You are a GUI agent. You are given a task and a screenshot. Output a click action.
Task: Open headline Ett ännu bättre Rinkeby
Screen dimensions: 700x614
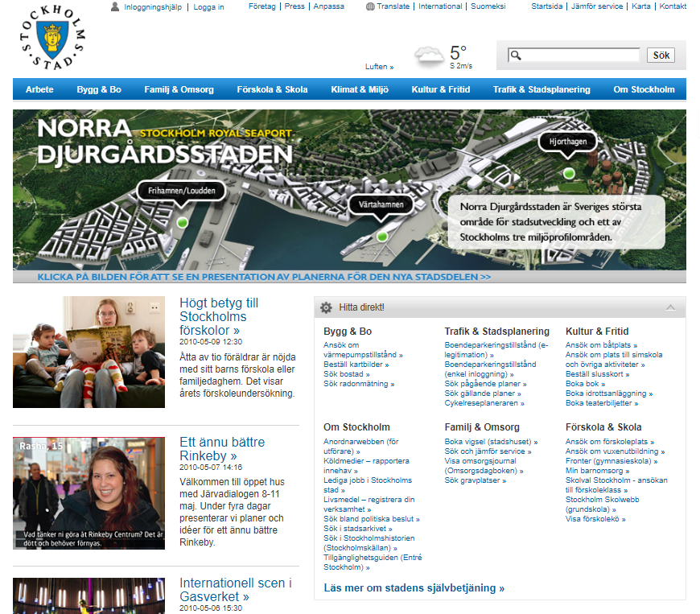pos(222,449)
